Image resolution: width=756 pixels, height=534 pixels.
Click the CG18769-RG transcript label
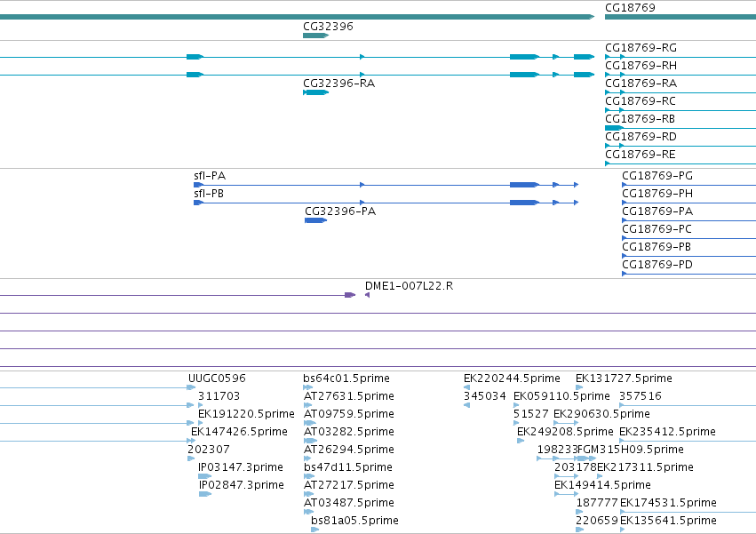click(x=641, y=48)
